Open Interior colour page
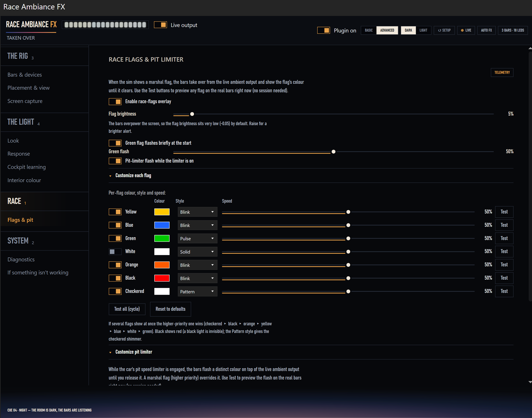This screenshot has width=532, height=418. [x=24, y=180]
